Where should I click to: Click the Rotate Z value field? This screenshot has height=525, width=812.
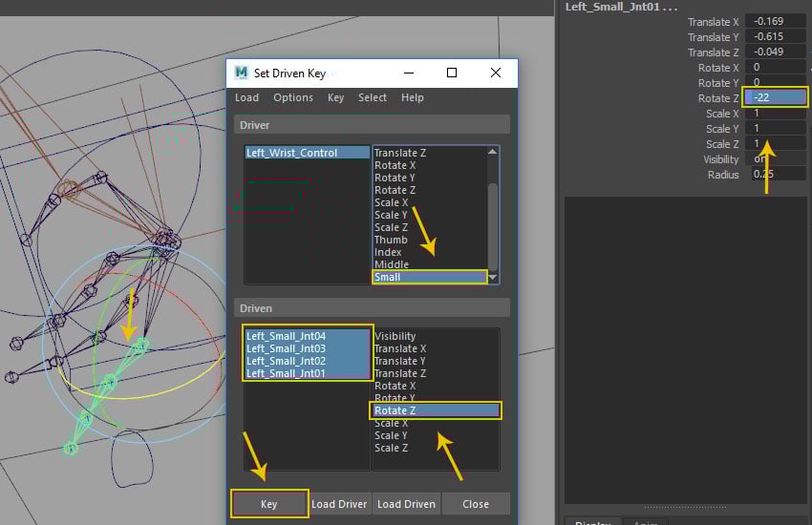pyautogui.click(x=777, y=98)
